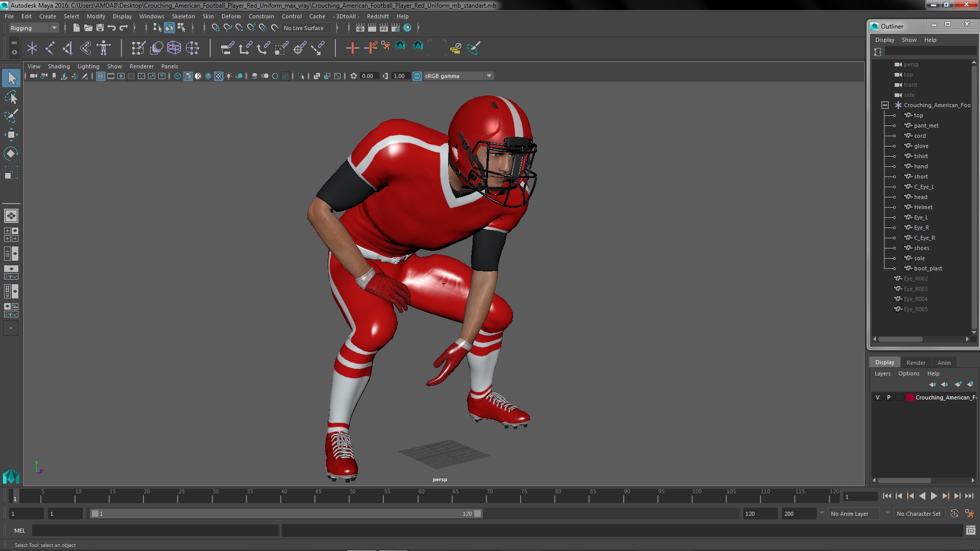Click the Auto Keyframe toggle icon
The image size is (980, 551).
pyautogui.click(x=954, y=514)
